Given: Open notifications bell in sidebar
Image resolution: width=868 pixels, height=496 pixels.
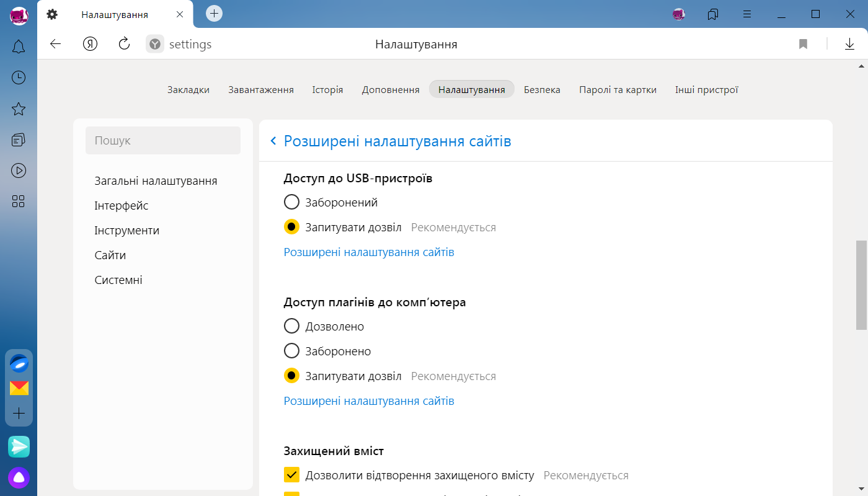Looking at the screenshot, I should coord(19,46).
